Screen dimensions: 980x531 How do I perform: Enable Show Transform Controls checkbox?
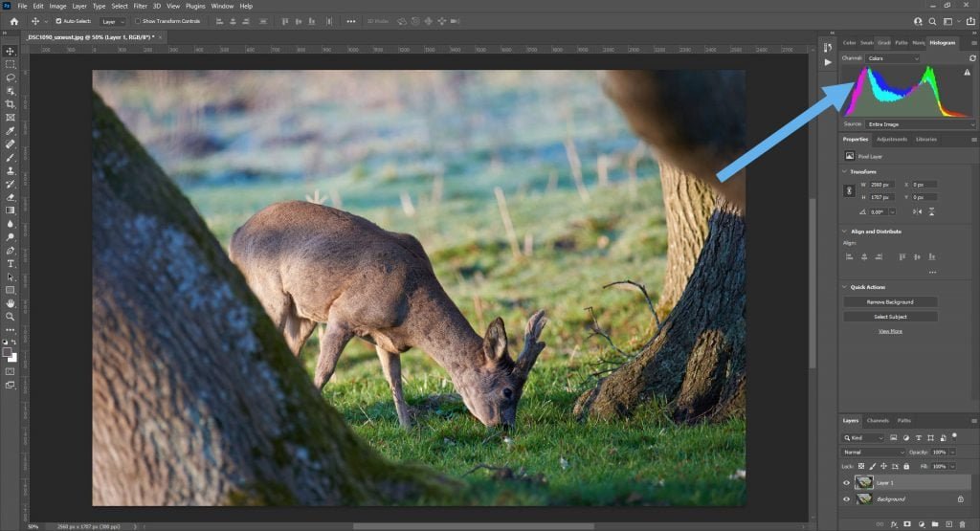(137, 21)
